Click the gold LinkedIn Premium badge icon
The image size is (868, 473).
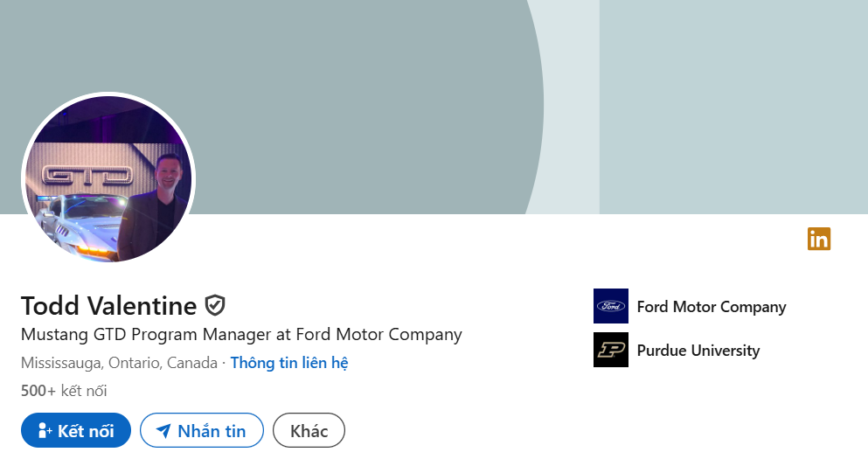click(x=819, y=239)
